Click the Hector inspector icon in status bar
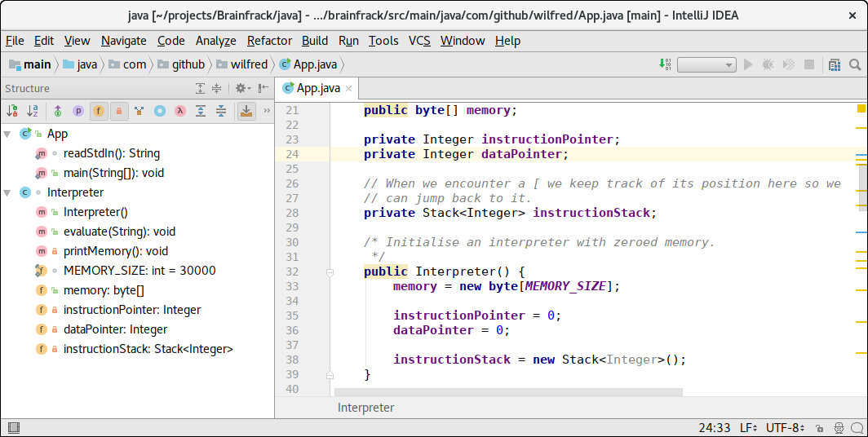 pos(839,428)
